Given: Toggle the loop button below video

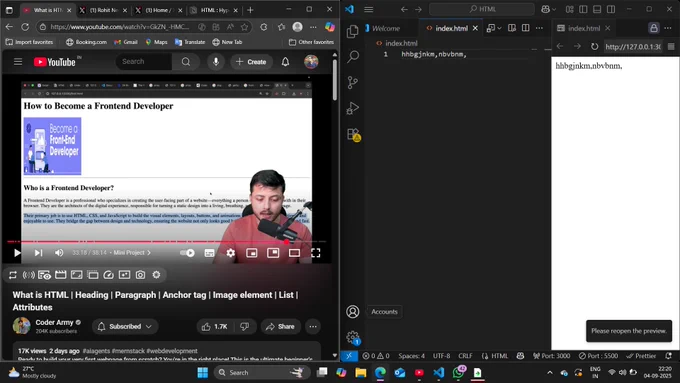Looking at the screenshot, I should 13,275.
